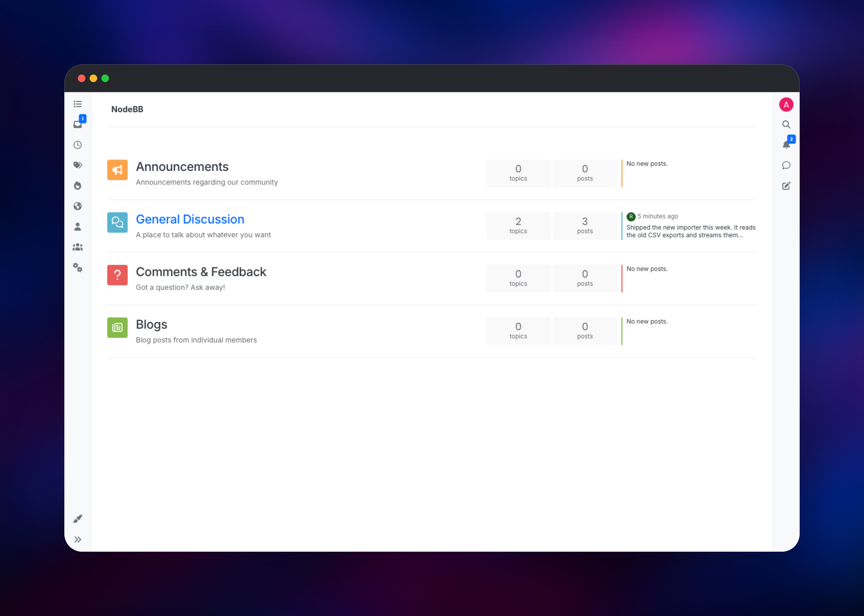The height and width of the screenshot is (616, 864).
Task: Open the 'Shipped the new importer' post teaser
Action: coord(691,231)
